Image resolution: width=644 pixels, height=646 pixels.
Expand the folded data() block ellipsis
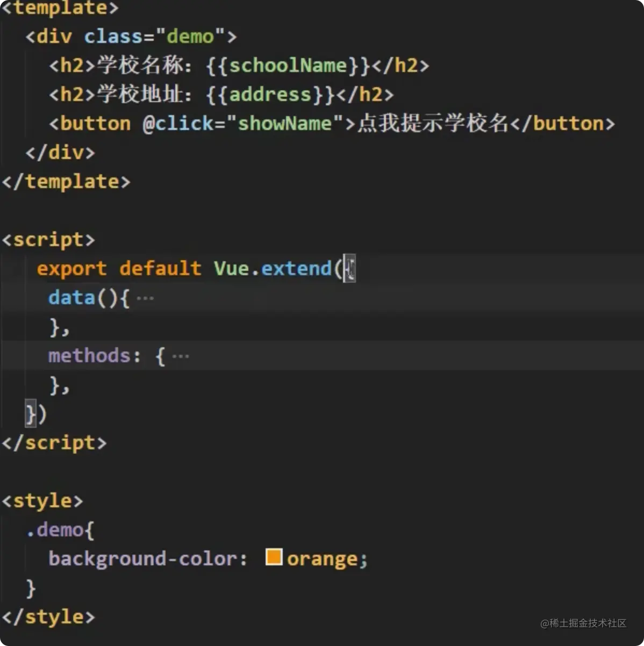click(145, 298)
